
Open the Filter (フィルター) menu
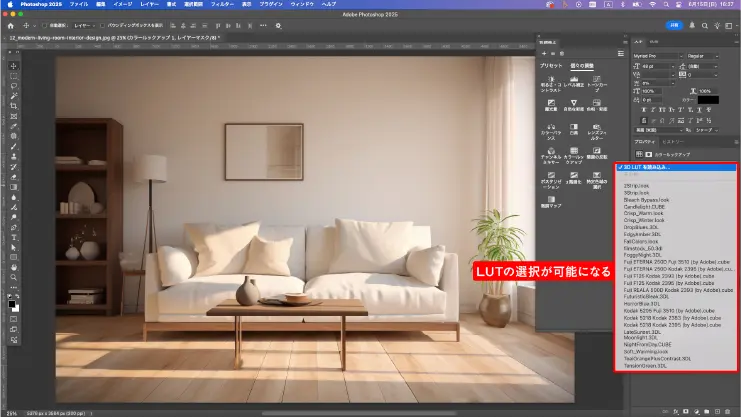tap(222, 4)
